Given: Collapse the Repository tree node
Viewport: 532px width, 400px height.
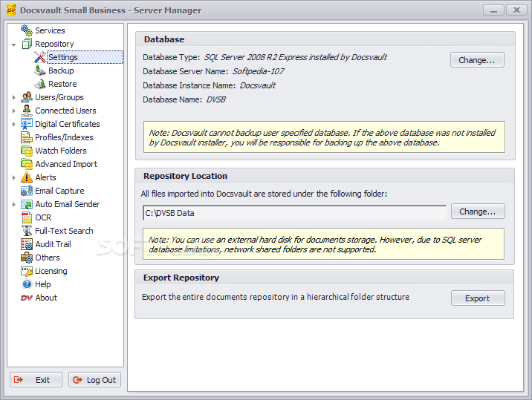Looking at the screenshot, I should 13,45.
